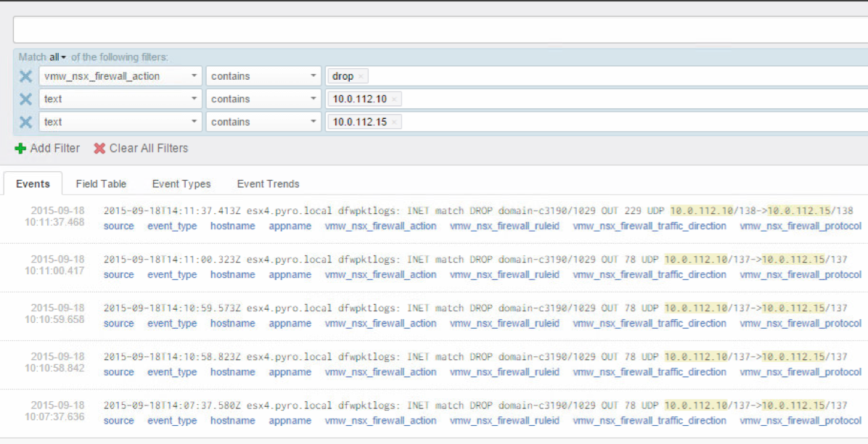Click the green plus Add Filter icon

[x=20, y=149]
